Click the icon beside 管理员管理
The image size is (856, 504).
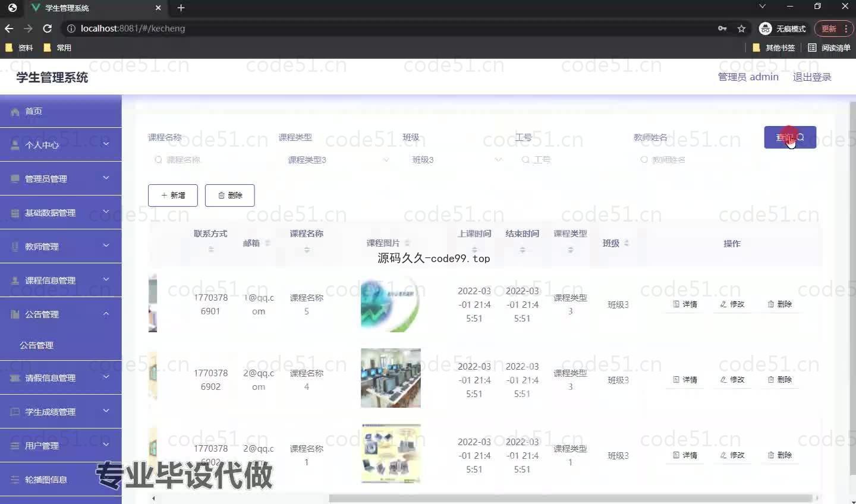pos(15,179)
